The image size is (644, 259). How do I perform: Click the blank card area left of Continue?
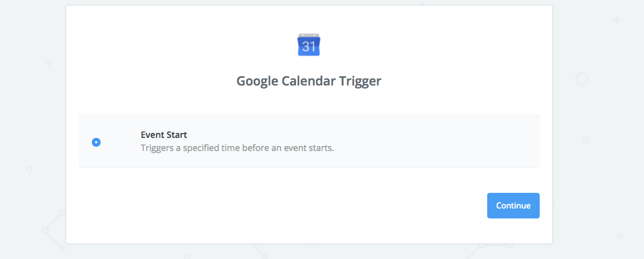[x=281, y=205]
